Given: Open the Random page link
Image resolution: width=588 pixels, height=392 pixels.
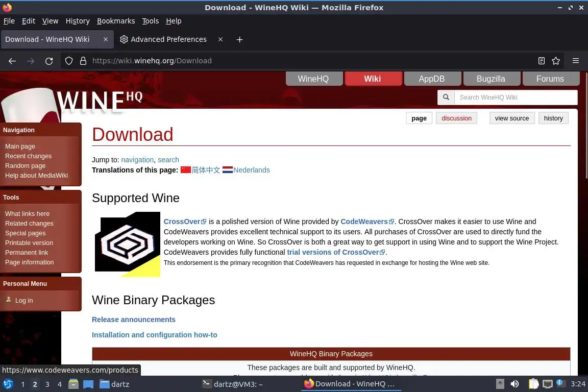Looking at the screenshot, I should click(x=26, y=166).
